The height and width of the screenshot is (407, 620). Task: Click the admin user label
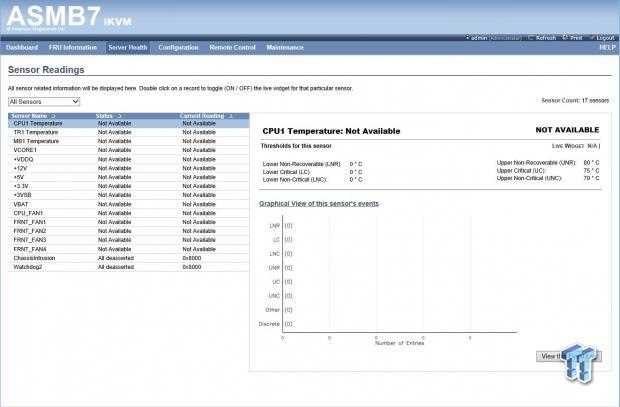pyautogui.click(x=479, y=38)
